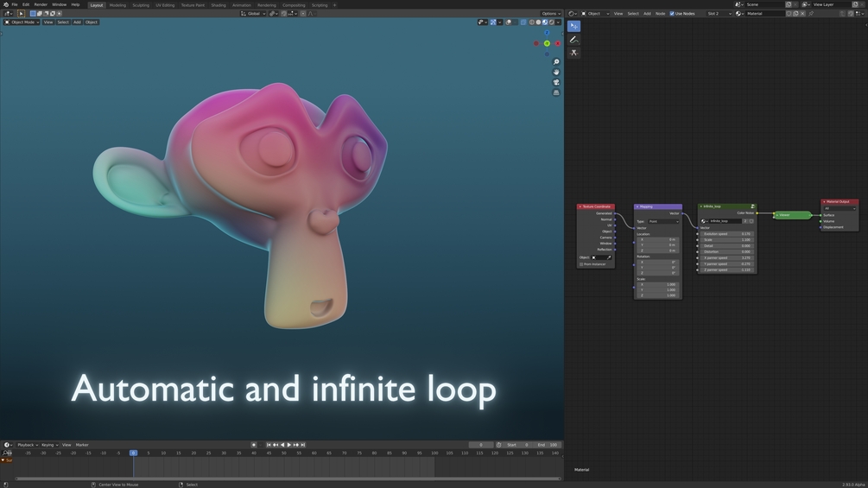Click the new material copy icon beside Material field
Screen dimensions: 868x488
tap(795, 13)
